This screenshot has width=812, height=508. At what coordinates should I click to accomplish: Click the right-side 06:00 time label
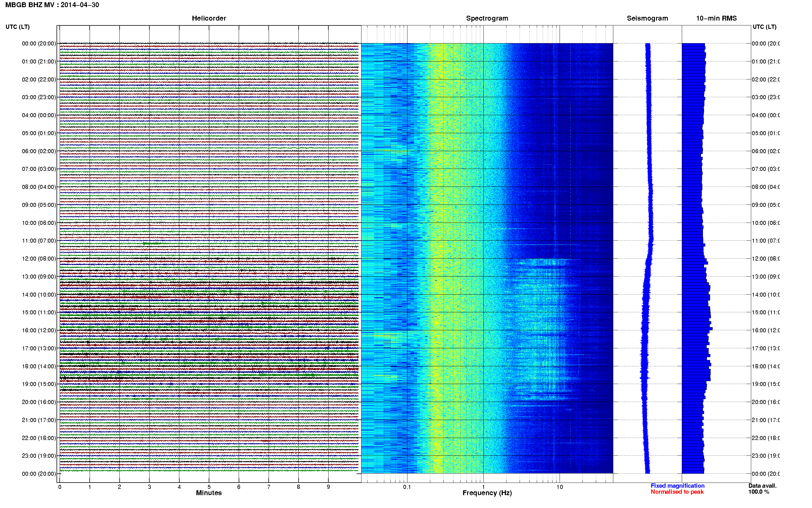[x=766, y=151]
